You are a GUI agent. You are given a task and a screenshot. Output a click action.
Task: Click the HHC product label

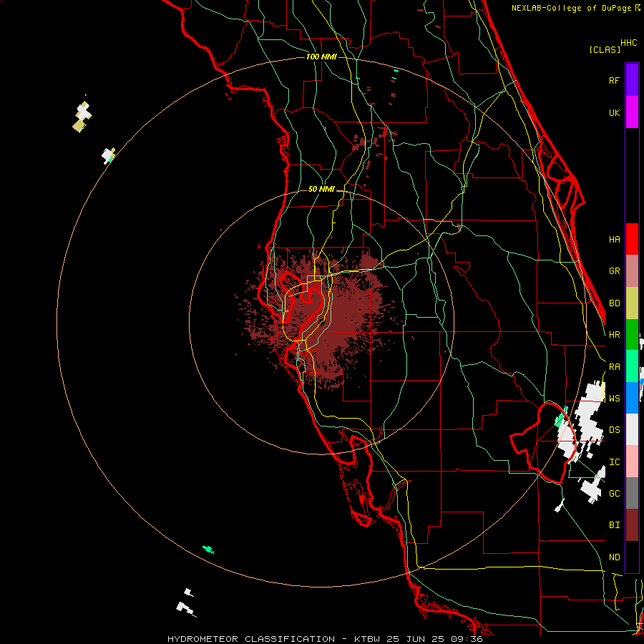point(629,43)
